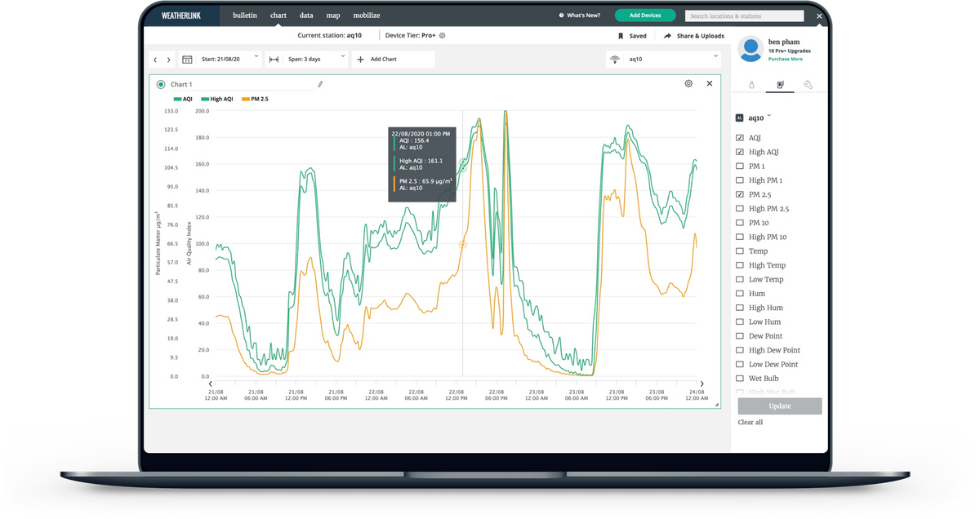This screenshot has height=519, width=980.
Task: Click the wrench tools tab icon
Action: 808,85
